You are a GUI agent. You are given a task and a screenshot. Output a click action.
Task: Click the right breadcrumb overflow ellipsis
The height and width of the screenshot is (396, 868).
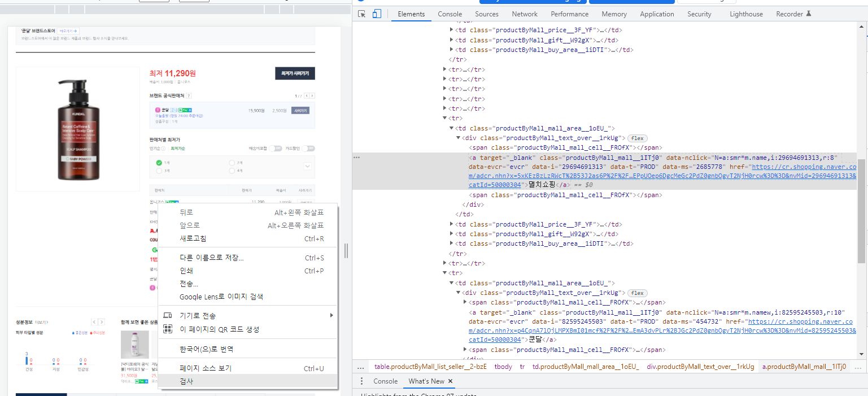858,367
